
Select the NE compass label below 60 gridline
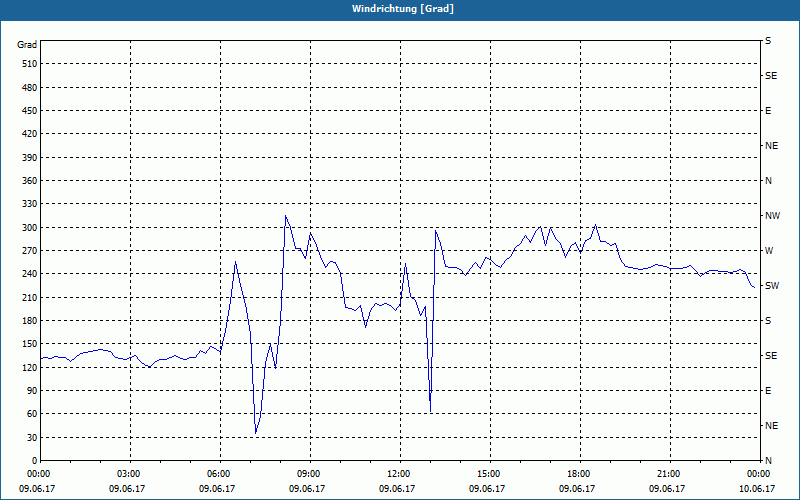click(771, 426)
